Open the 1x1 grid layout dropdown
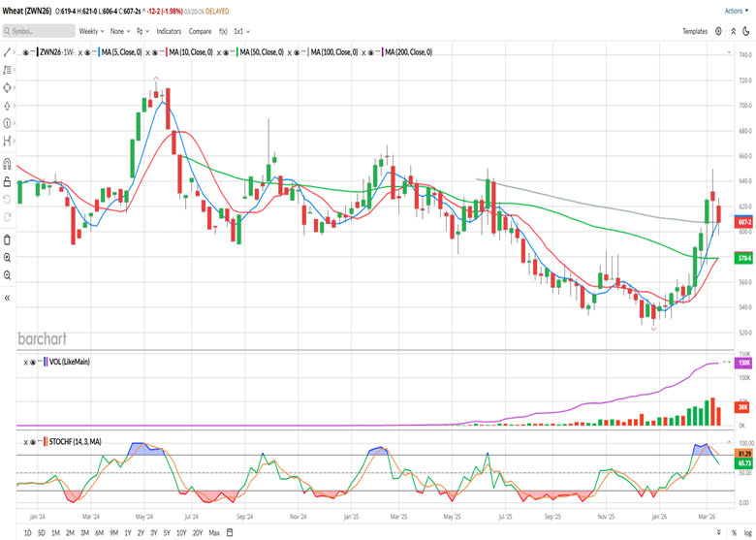The image size is (756, 540). tap(241, 31)
